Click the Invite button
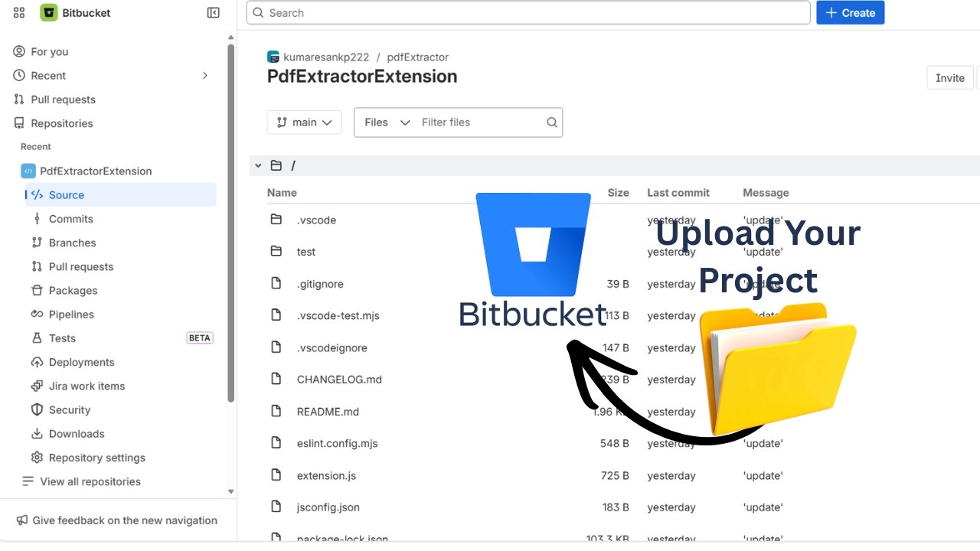The height and width of the screenshot is (551, 980). tap(950, 78)
